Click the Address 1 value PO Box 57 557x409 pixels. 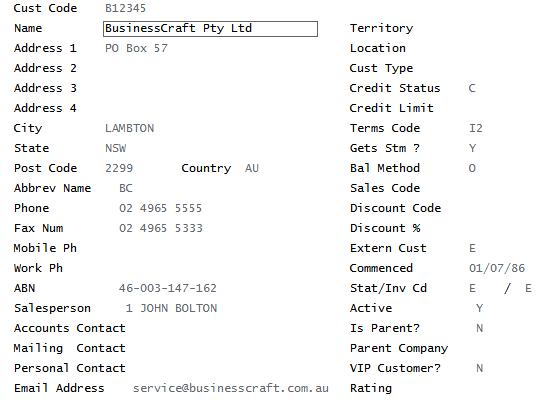(136, 48)
